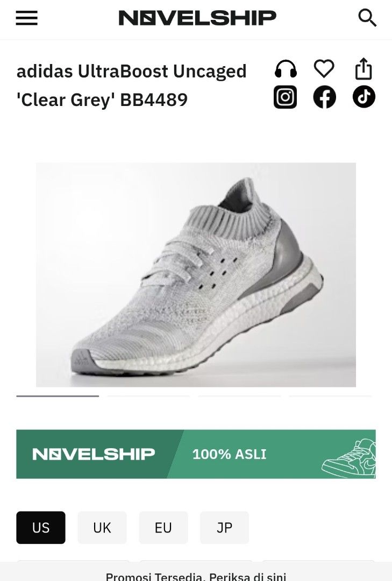
Task: Jump to second image carousel indicator
Action: [148, 396]
